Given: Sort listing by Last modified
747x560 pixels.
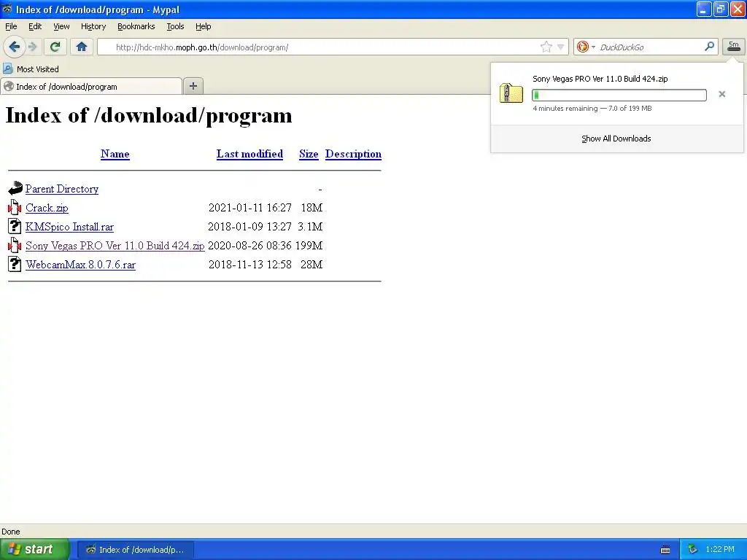Looking at the screenshot, I should (x=249, y=154).
